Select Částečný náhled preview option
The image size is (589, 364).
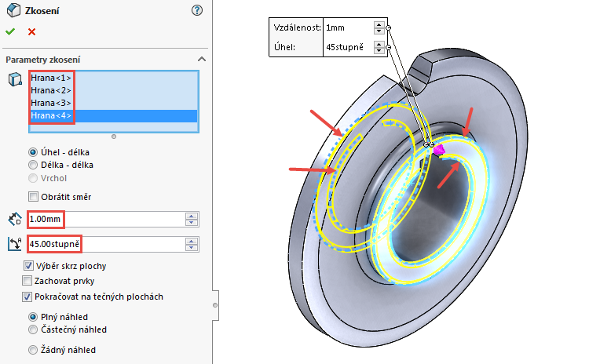coord(33,329)
